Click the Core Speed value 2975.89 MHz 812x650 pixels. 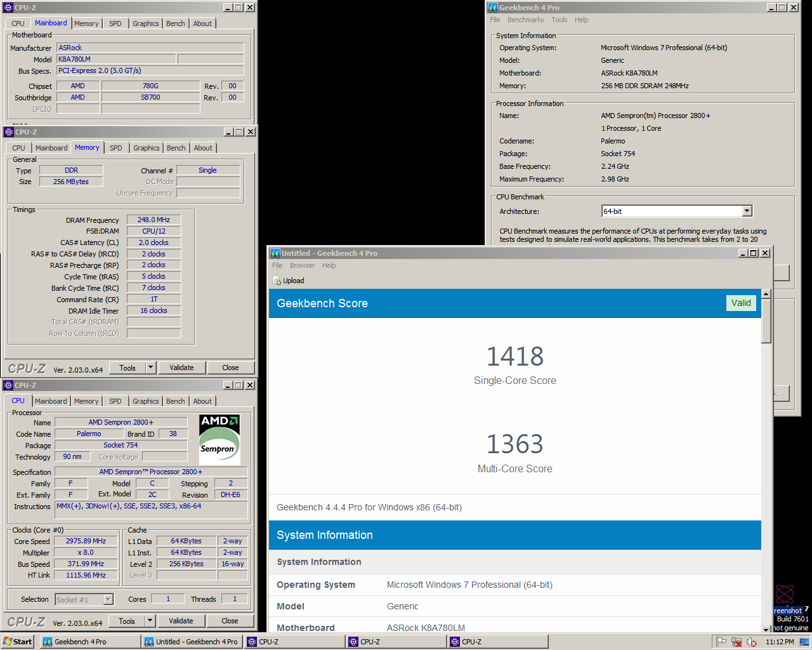86,541
